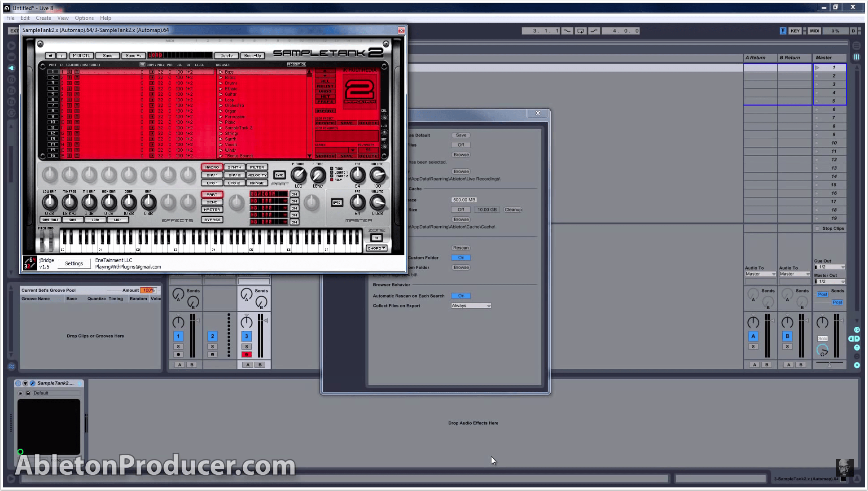
Task: Click save preset icon next to Default
Action: tap(28, 393)
